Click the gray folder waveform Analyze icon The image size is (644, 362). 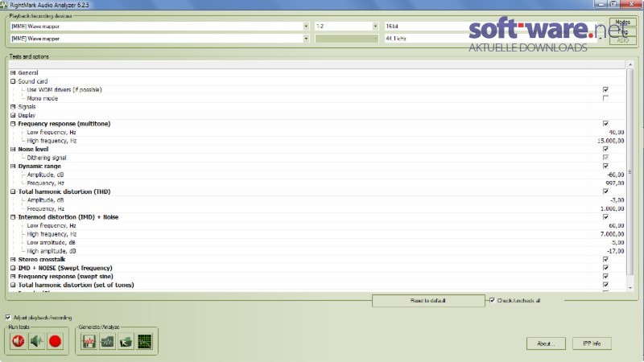coord(107,341)
